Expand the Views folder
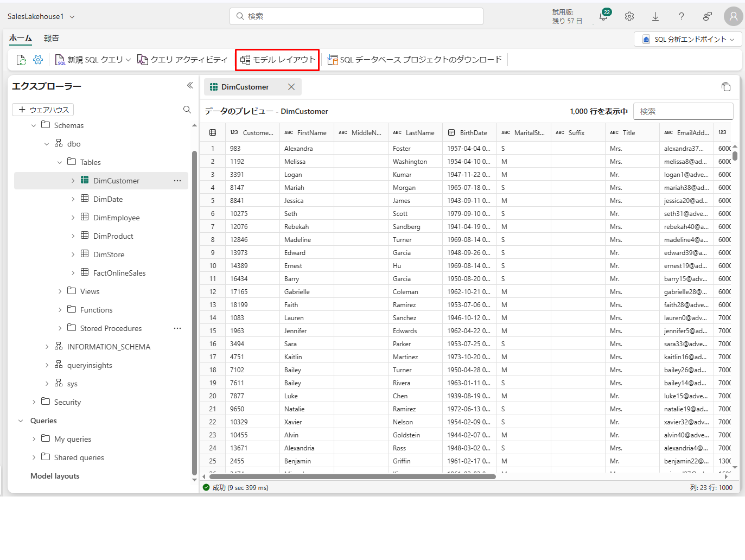This screenshot has height=560, width=745. [x=60, y=291]
